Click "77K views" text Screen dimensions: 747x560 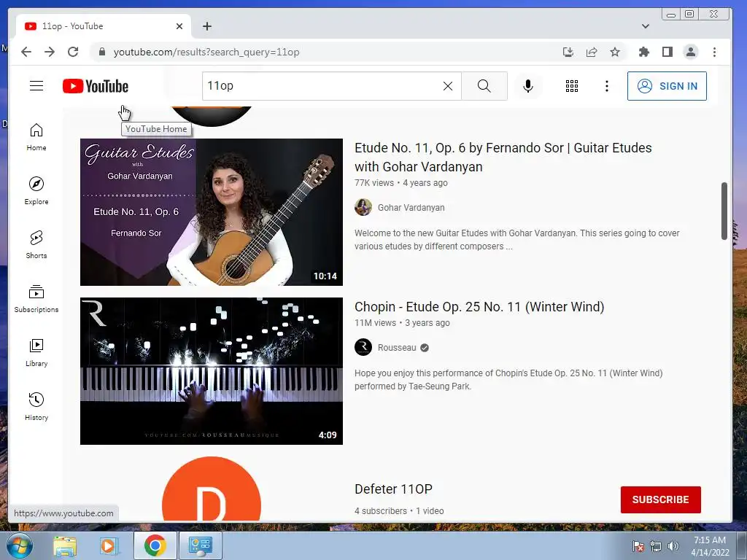[x=374, y=183]
